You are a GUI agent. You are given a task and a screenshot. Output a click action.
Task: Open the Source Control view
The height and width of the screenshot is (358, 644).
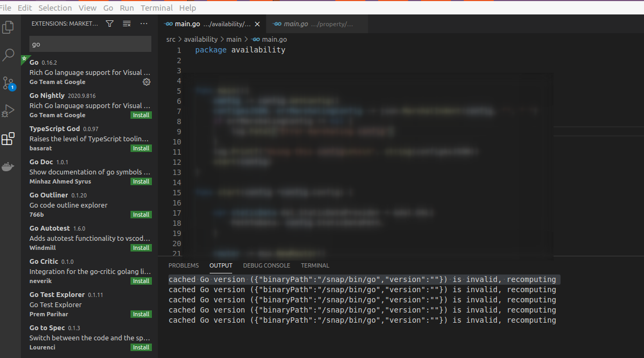click(x=8, y=82)
